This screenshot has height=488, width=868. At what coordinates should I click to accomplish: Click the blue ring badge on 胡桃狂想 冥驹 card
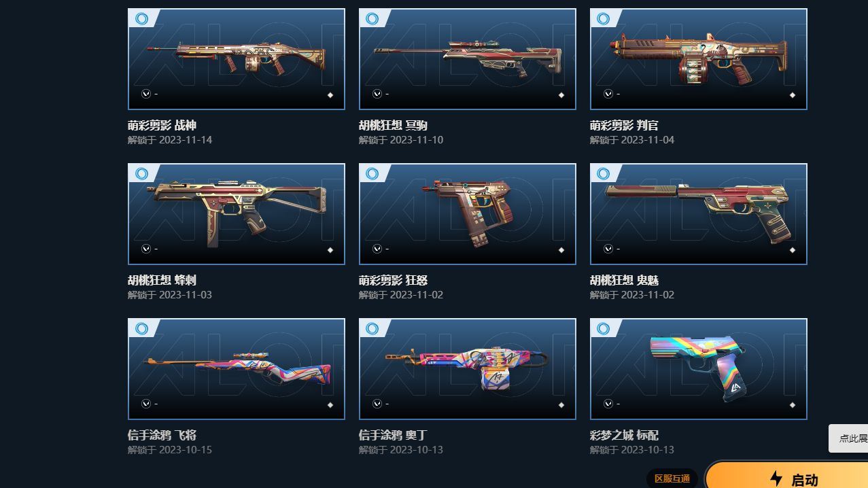click(372, 18)
